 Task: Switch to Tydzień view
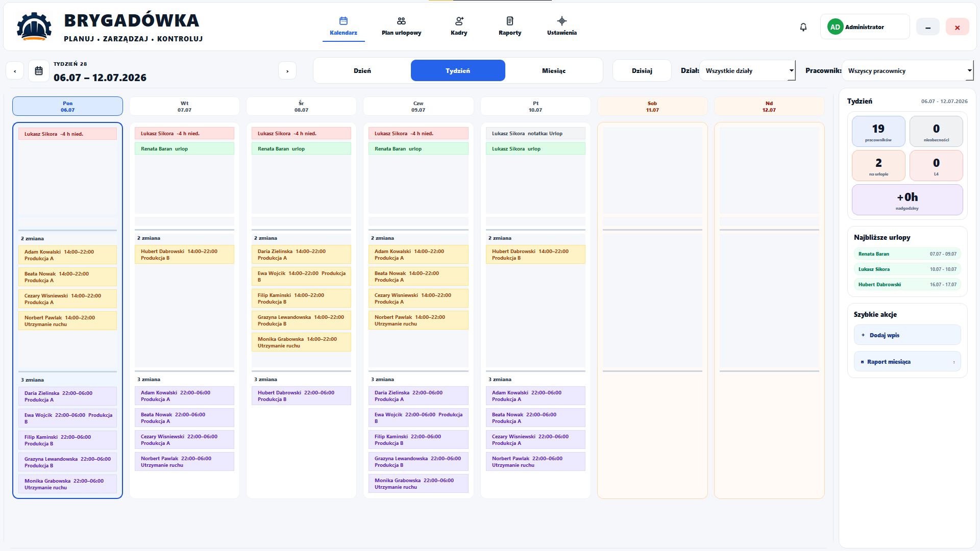point(458,70)
